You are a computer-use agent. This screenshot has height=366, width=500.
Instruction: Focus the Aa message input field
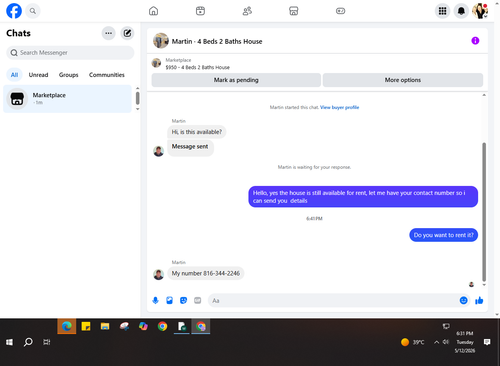pos(333,301)
